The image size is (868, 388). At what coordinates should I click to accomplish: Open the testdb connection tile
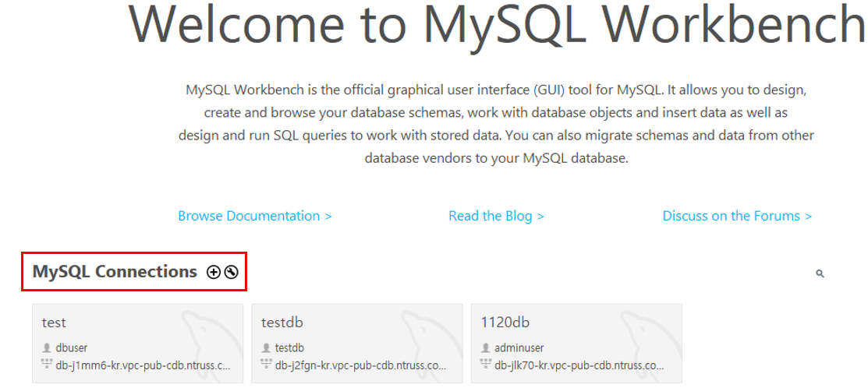pyautogui.click(x=357, y=344)
